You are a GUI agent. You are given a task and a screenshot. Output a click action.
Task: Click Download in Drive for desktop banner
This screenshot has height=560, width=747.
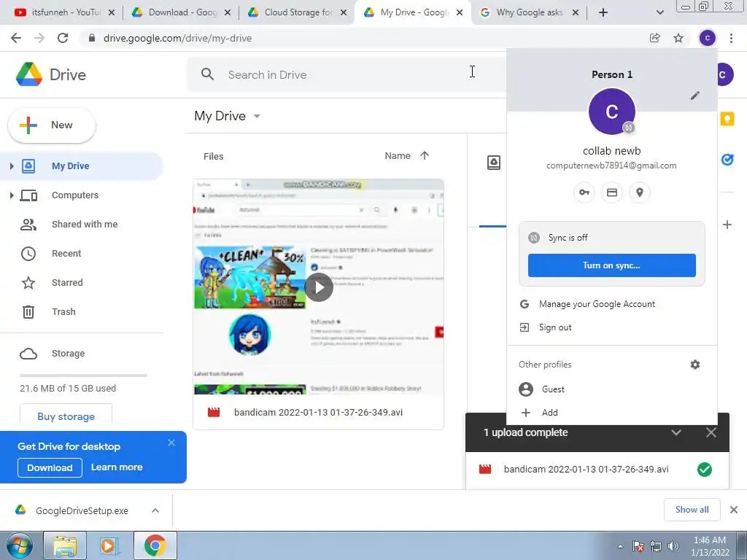(50, 467)
